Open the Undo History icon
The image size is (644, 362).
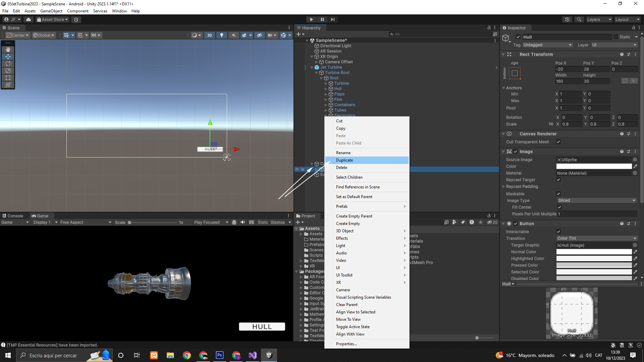click(x=567, y=19)
